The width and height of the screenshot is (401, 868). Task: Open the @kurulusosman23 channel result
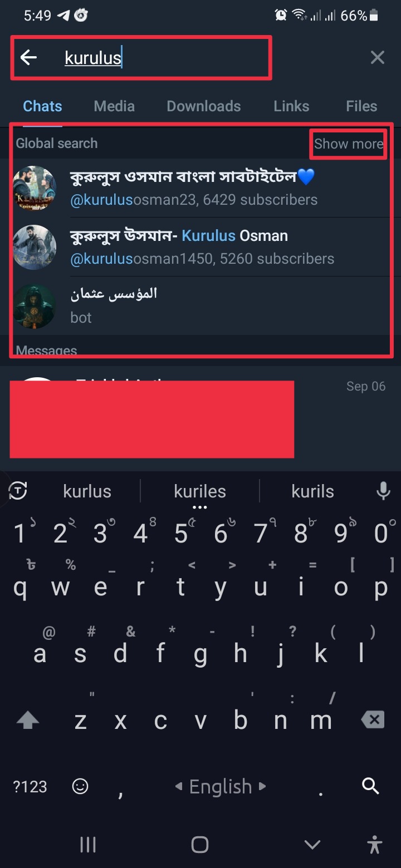point(200,188)
